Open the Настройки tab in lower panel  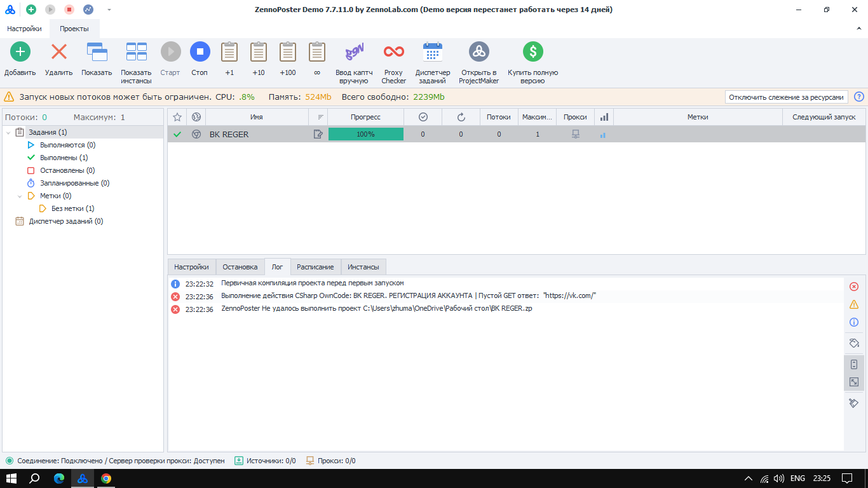[191, 267]
